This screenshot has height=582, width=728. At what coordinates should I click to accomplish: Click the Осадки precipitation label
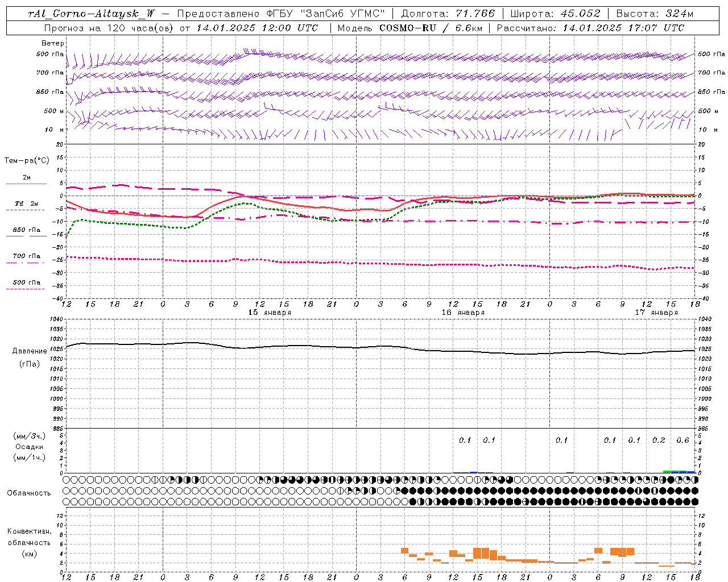pos(30,447)
